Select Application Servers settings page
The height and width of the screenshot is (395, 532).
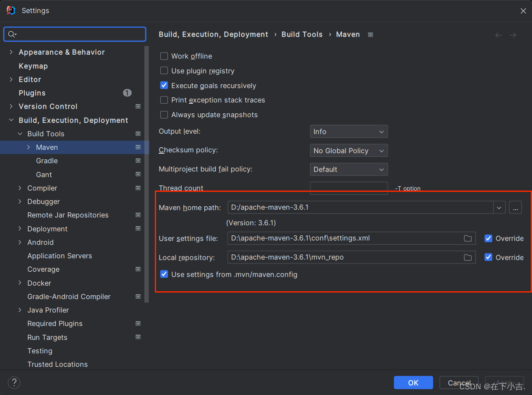(x=60, y=256)
